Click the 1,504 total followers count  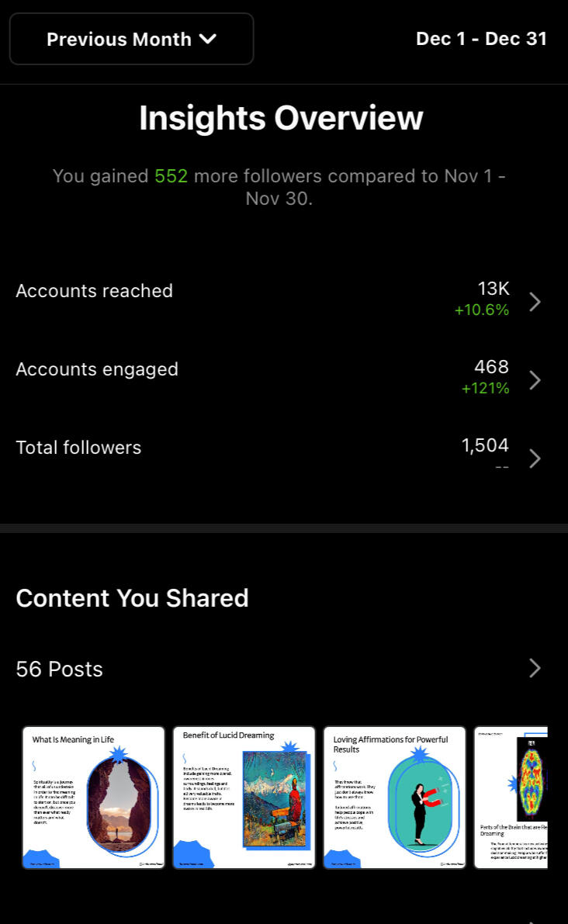485,445
